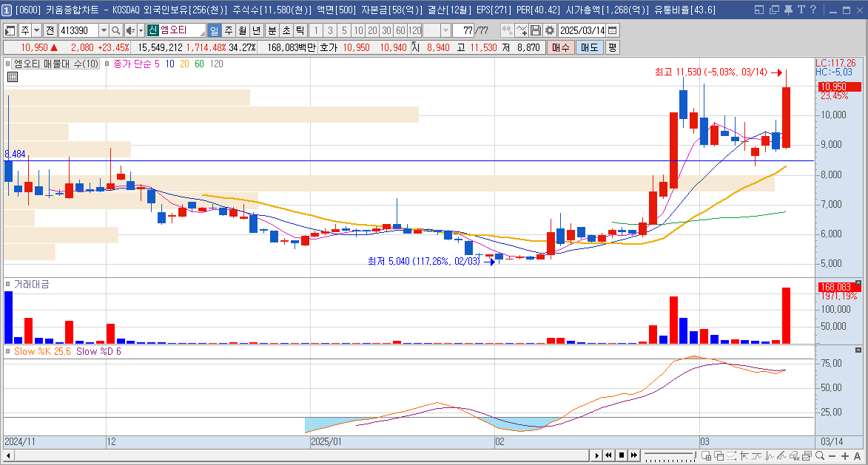Click the 매도 sell button
The width and height of the screenshot is (868, 465).
pos(590,47)
